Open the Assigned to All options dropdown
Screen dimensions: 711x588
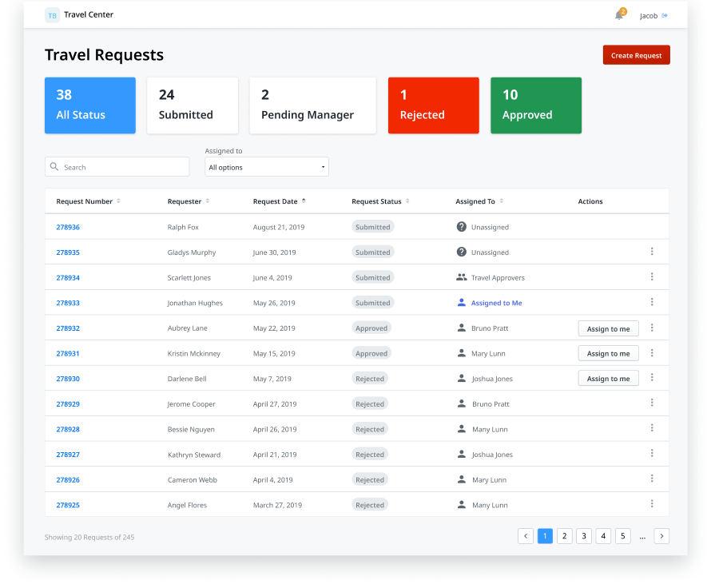click(x=266, y=167)
